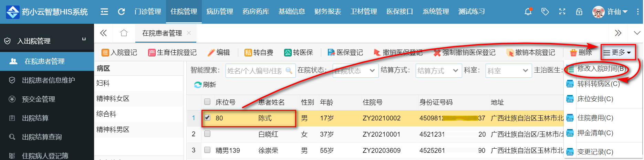Select 精神科女区 in ward list
644x160 pixels.
pyautogui.click(x=113, y=99)
